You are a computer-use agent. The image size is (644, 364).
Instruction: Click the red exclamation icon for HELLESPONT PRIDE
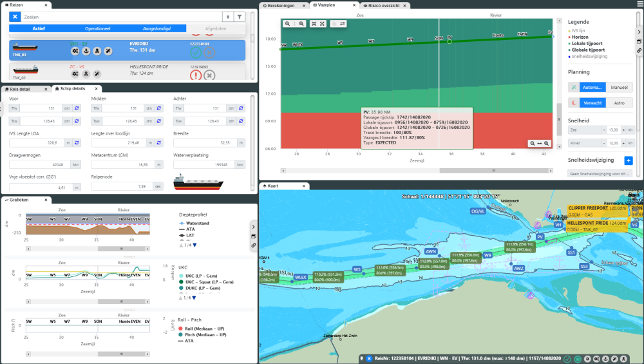tap(195, 75)
